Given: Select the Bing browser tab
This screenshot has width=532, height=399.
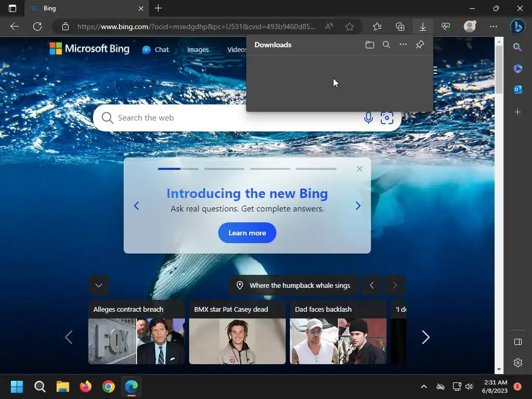Looking at the screenshot, I should 87,8.
